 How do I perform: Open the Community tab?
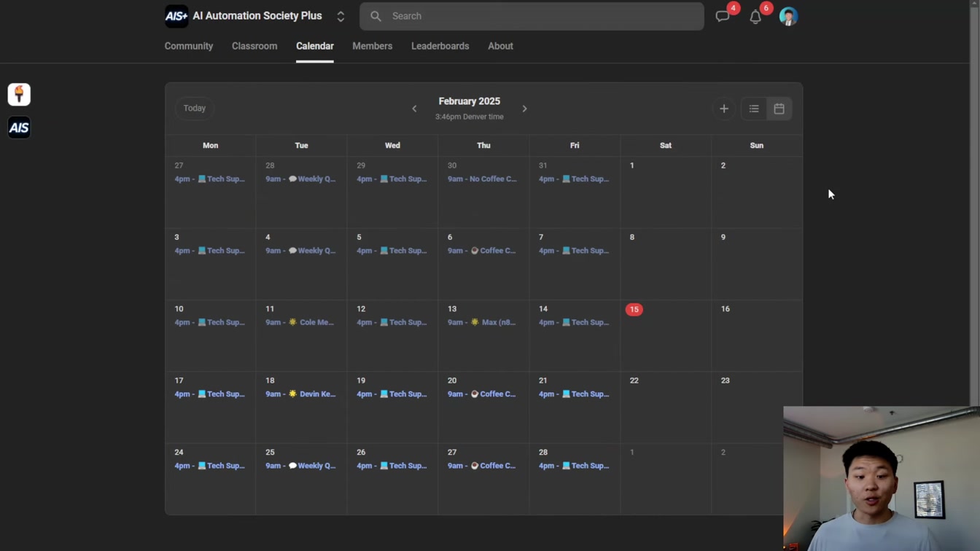coord(189,46)
